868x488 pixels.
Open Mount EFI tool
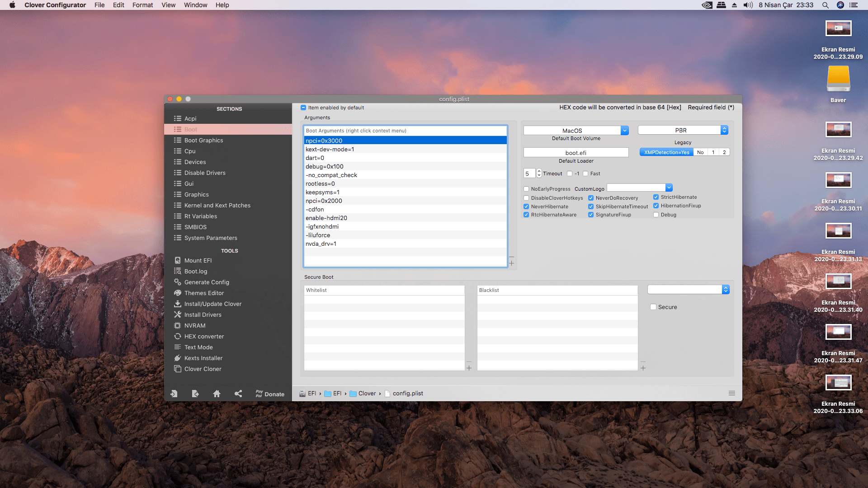pyautogui.click(x=198, y=260)
